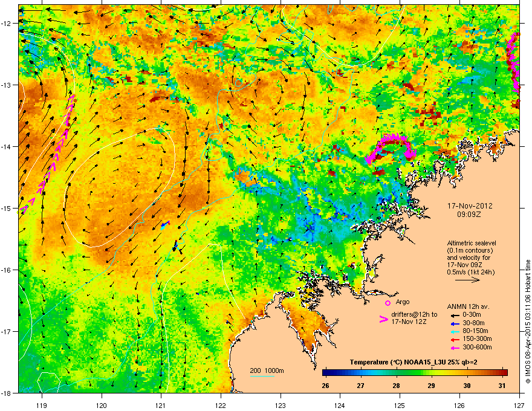This screenshot has width=532, height=411.
Task: Click the longitude axis label '127'
Action: point(519,405)
